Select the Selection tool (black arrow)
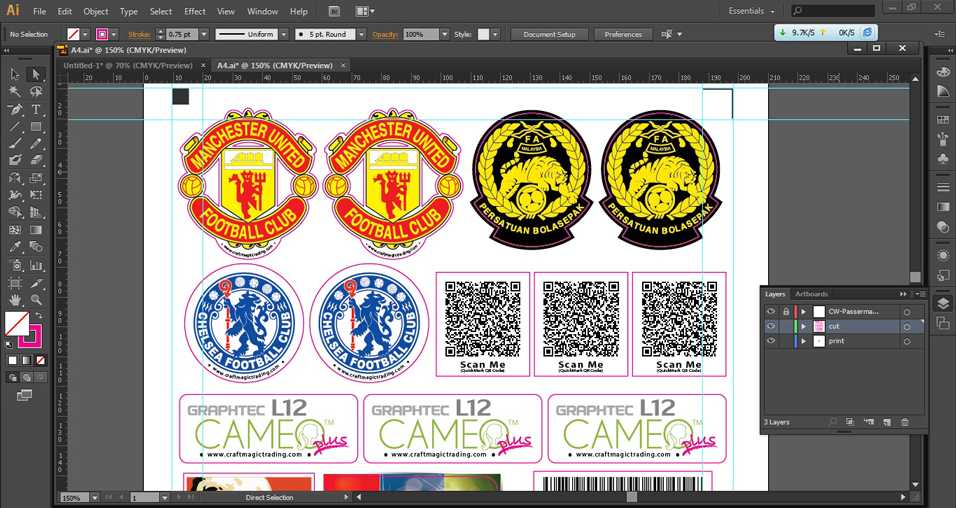Viewport: 956px width, 508px height. pos(15,74)
